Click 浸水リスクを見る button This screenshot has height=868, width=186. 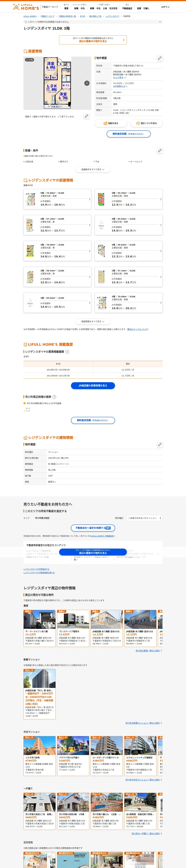click(x=146, y=123)
